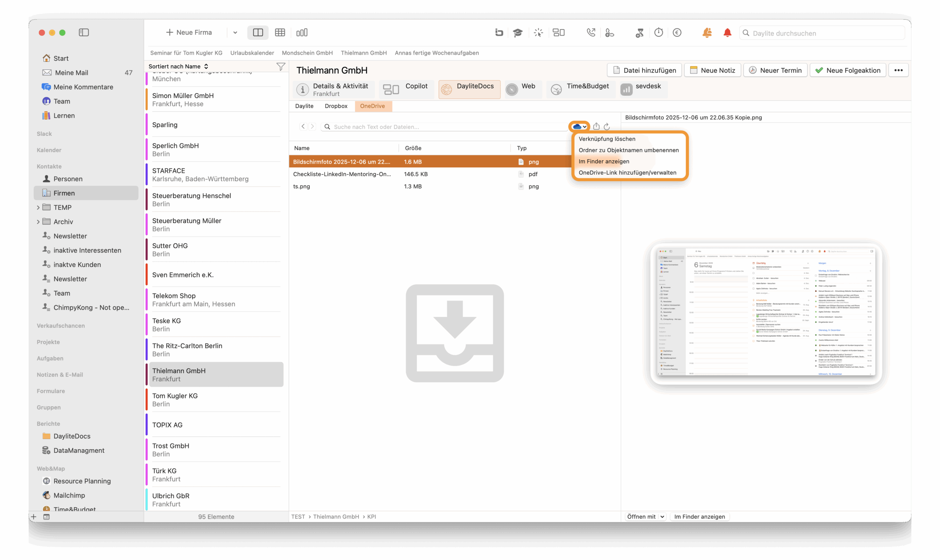Click the filter funnel icon above company list
940x560 pixels.
click(281, 67)
